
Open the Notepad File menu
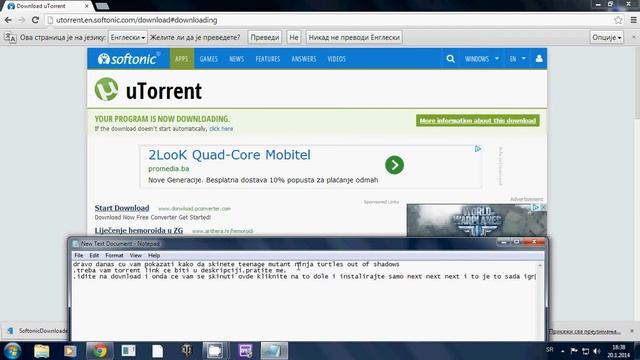(78, 256)
